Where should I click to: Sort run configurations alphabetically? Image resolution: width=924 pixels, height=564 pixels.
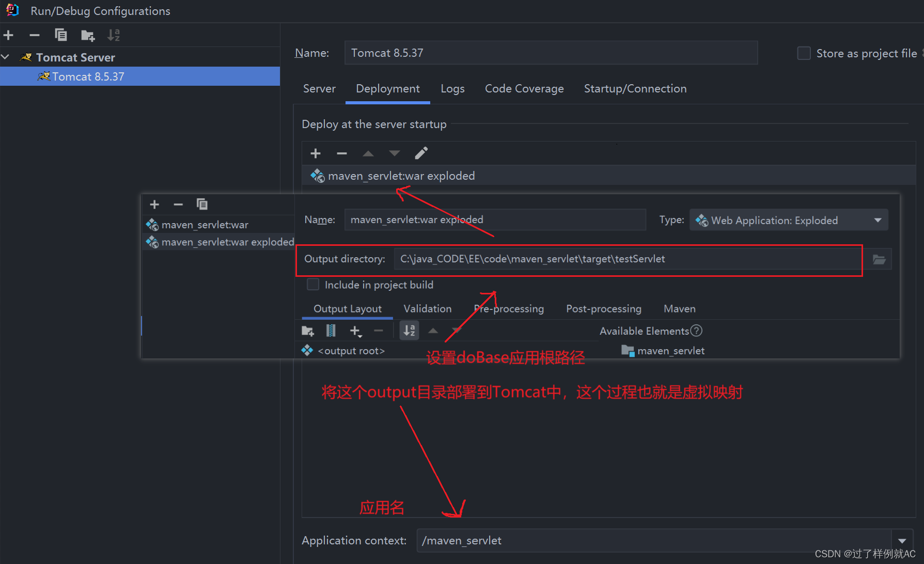114,35
